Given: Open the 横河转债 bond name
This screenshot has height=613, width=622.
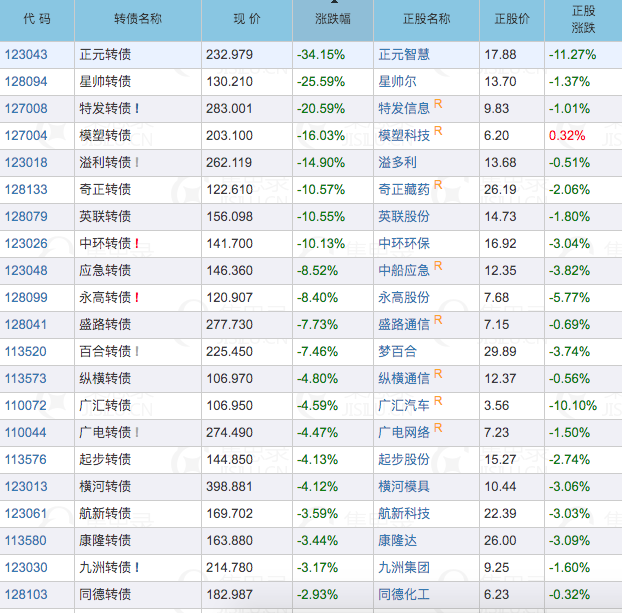Looking at the screenshot, I should click(x=105, y=486).
